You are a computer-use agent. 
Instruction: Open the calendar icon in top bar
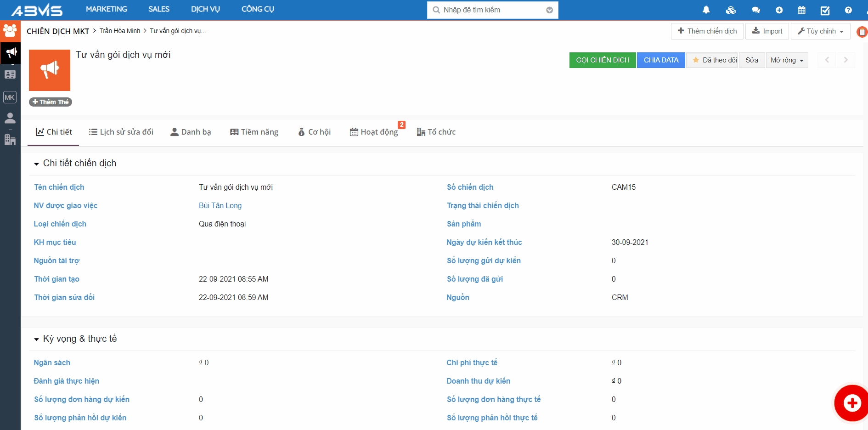[801, 10]
